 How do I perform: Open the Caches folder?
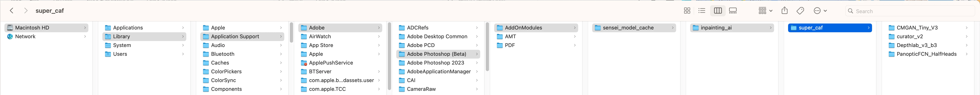coord(242,63)
